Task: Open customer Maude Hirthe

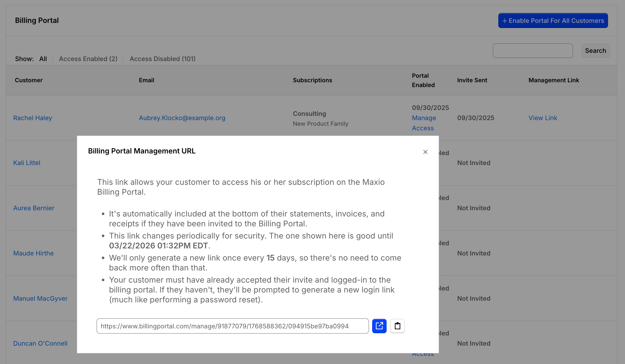Action: (33, 253)
